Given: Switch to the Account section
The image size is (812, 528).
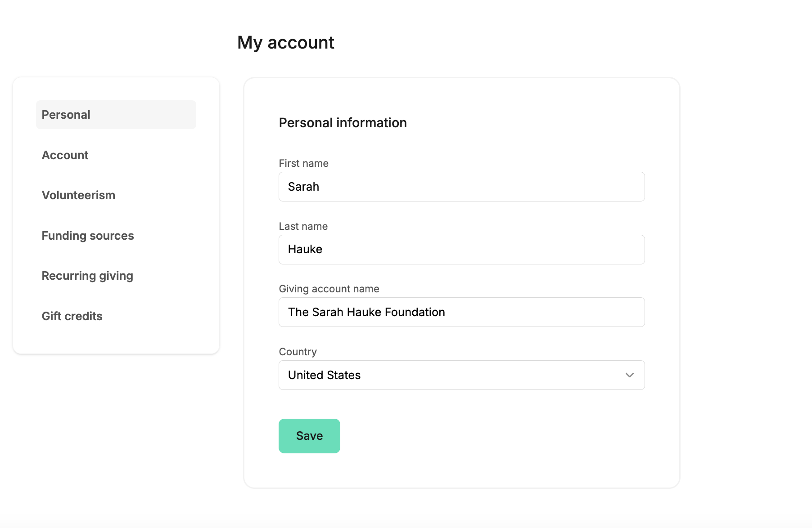Looking at the screenshot, I should pos(65,155).
